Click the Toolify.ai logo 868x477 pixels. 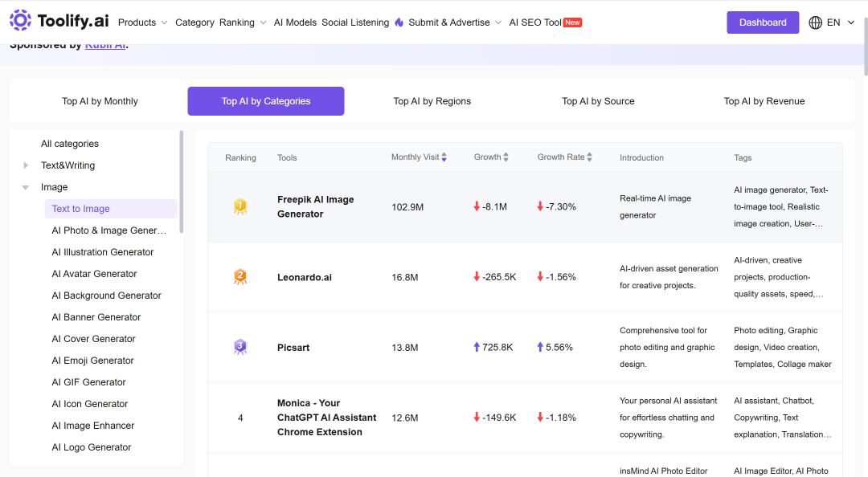(59, 21)
